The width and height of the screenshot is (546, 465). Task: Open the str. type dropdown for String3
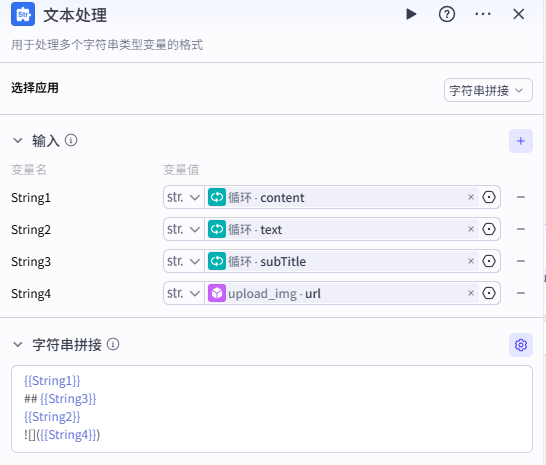click(184, 261)
